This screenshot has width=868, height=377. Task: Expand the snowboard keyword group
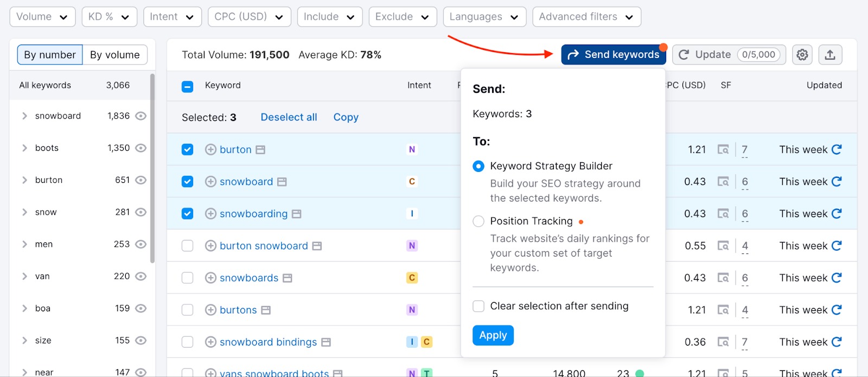point(24,116)
